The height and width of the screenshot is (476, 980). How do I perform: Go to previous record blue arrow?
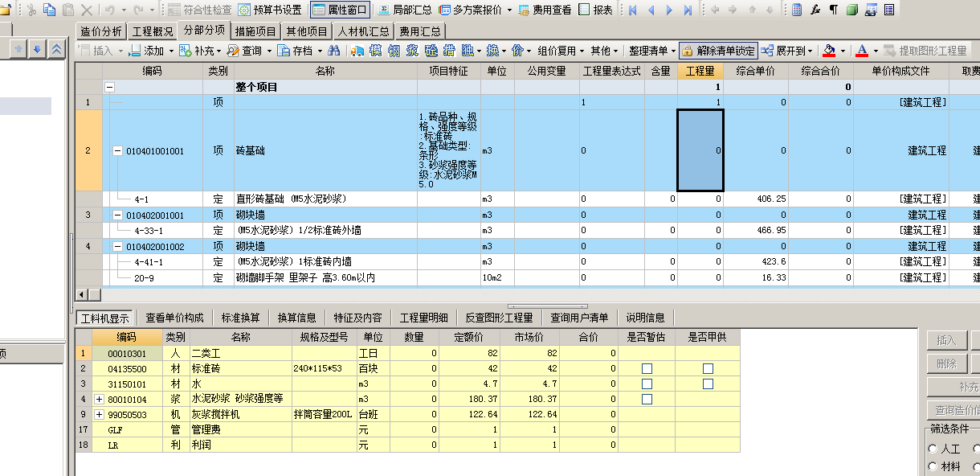click(x=651, y=10)
